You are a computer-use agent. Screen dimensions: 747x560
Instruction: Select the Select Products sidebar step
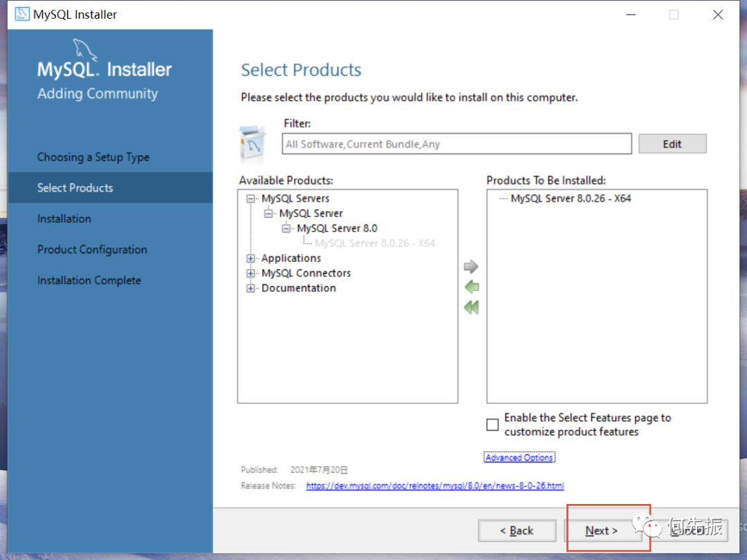click(x=110, y=187)
